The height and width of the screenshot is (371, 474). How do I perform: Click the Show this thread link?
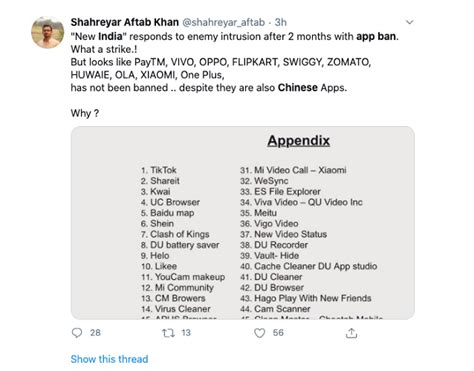tap(109, 359)
